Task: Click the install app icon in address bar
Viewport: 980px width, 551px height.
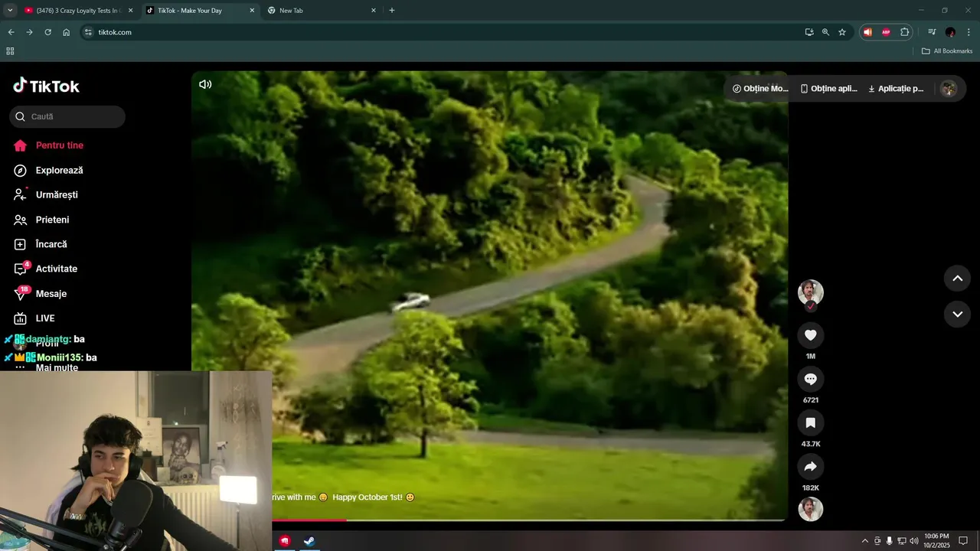Action: tap(809, 32)
